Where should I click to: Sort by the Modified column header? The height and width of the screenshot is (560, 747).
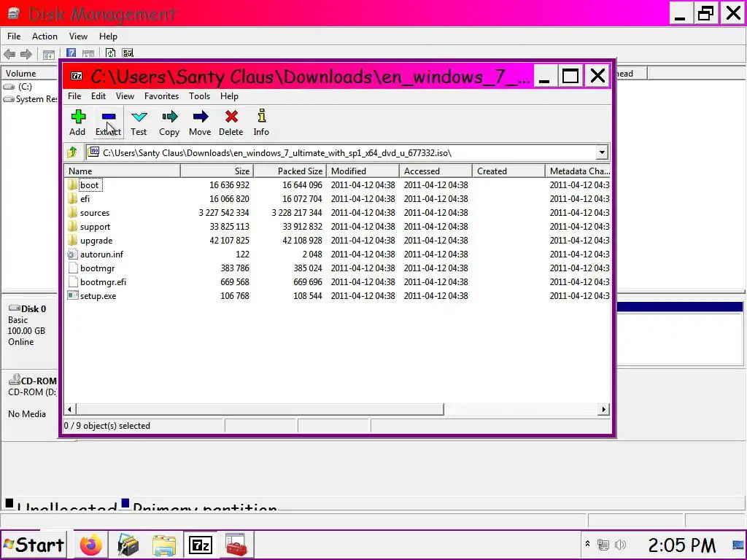(x=363, y=171)
